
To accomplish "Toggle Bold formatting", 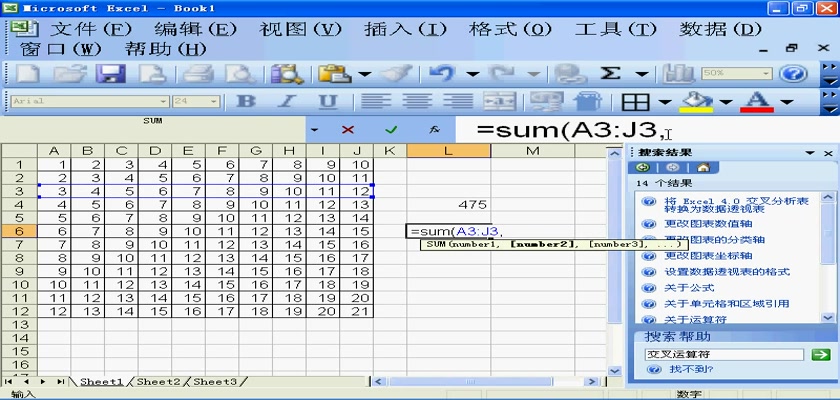I will pyautogui.click(x=245, y=102).
